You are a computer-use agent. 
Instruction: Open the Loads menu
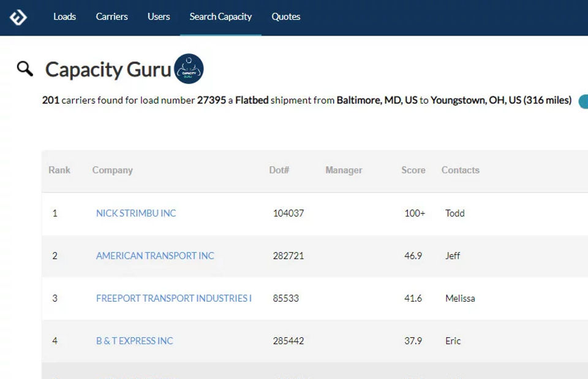64,17
